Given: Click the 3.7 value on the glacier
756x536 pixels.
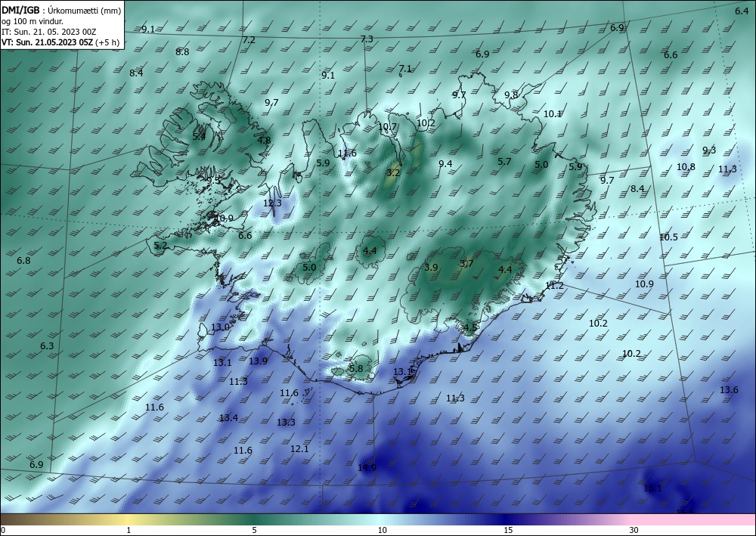Looking at the screenshot, I should tap(466, 263).
